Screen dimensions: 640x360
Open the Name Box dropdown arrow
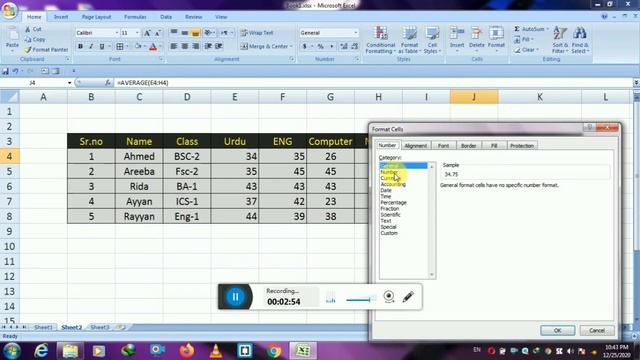pos(69,83)
